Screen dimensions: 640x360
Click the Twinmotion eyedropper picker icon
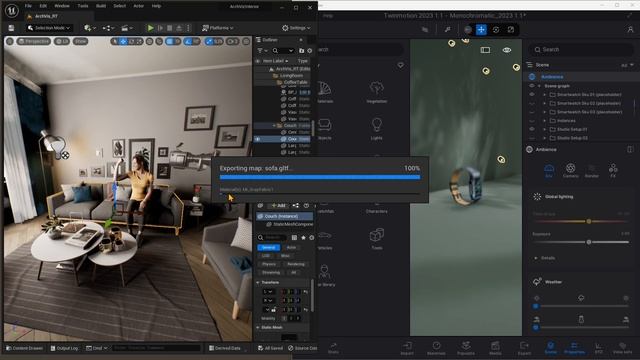tap(448, 29)
